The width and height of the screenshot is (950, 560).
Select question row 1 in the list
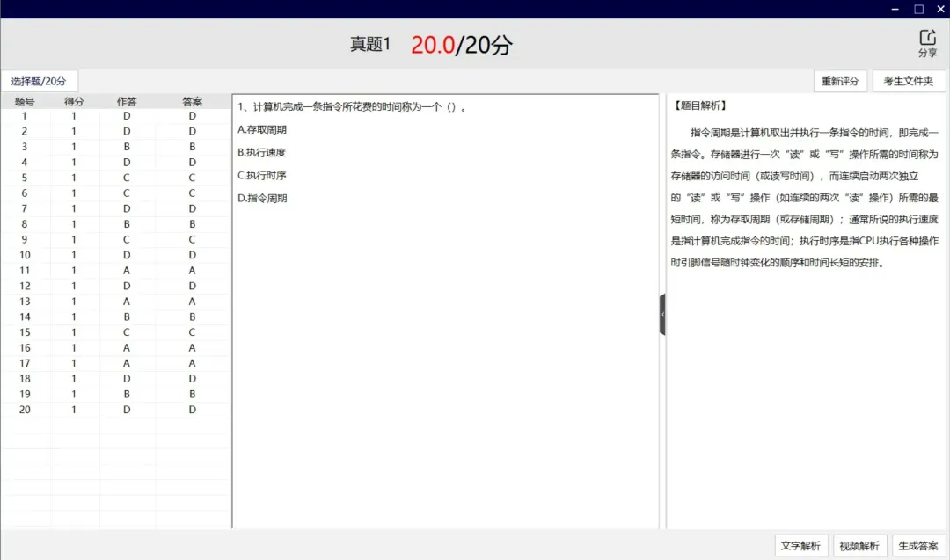coord(25,116)
